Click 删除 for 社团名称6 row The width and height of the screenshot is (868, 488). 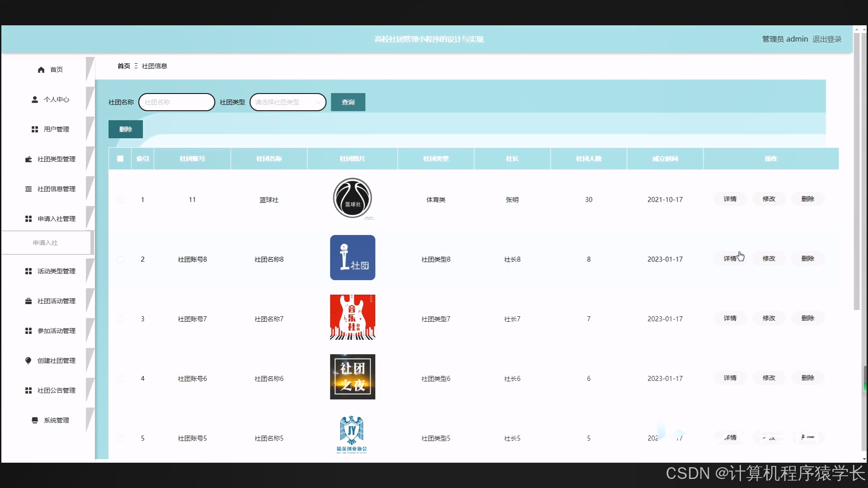pyautogui.click(x=808, y=378)
